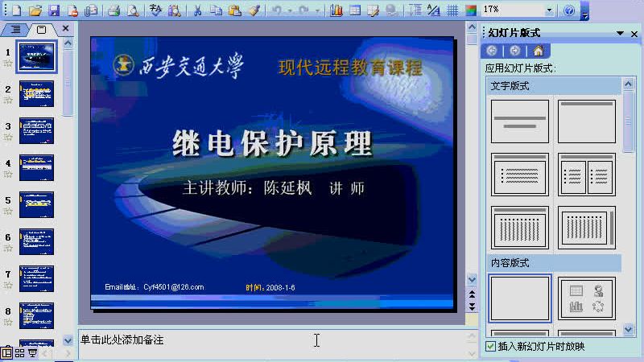Click the Format Painter brush icon
Image resolution: width=644 pixels, height=362 pixels.
pos(254,10)
